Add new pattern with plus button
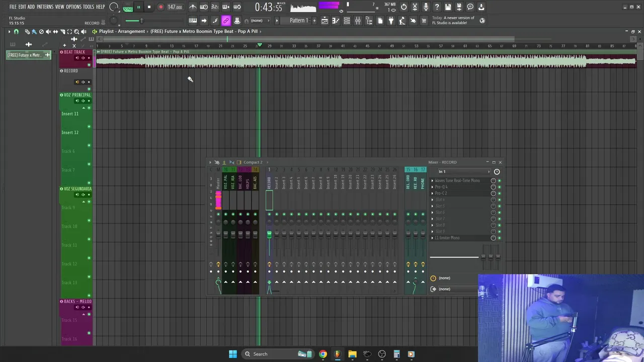The height and width of the screenshot is (362, 644). 314,21
